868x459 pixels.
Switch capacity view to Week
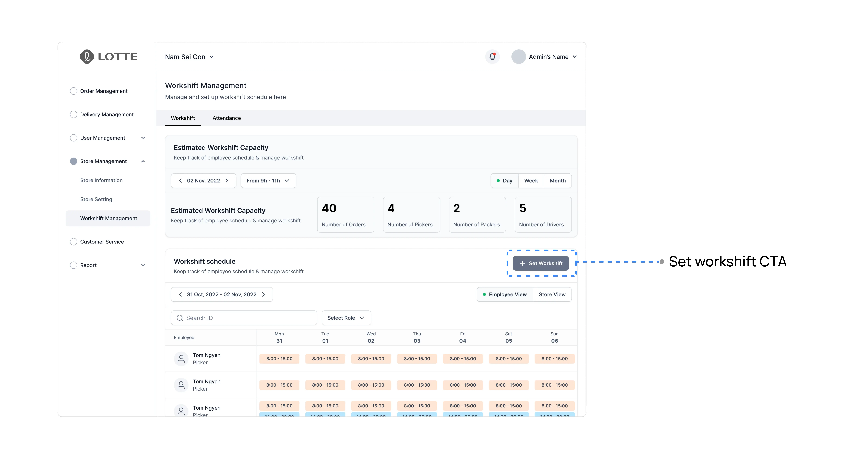coord(531,181)
